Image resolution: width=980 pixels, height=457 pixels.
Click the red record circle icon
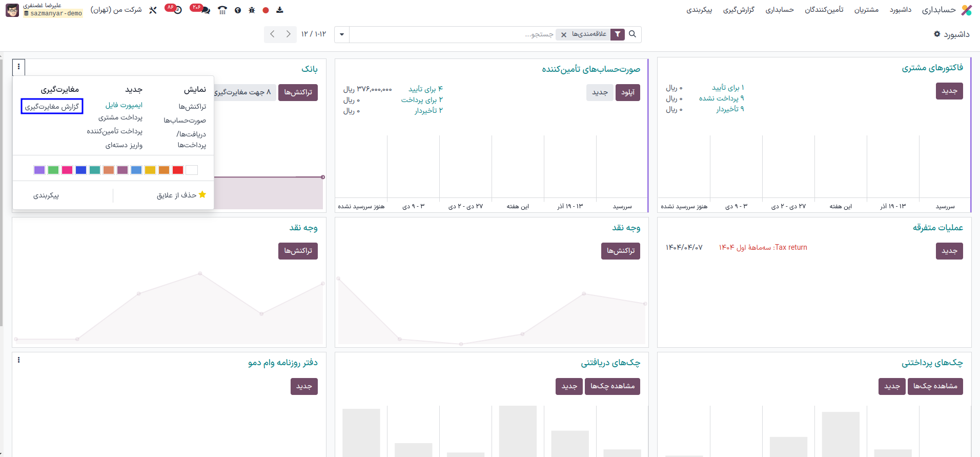(266, 10)
